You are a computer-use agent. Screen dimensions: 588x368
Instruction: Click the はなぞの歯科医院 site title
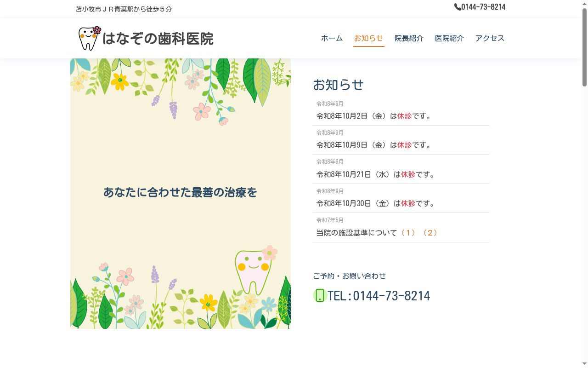pos(158,39)
